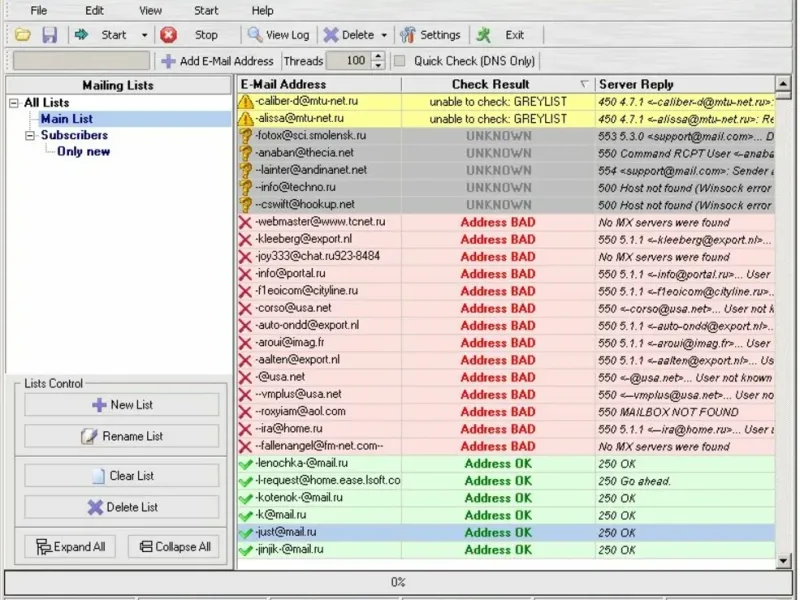Click the New List plus icon
Viewport: 800px width, 600px height.
pos(99,405)
